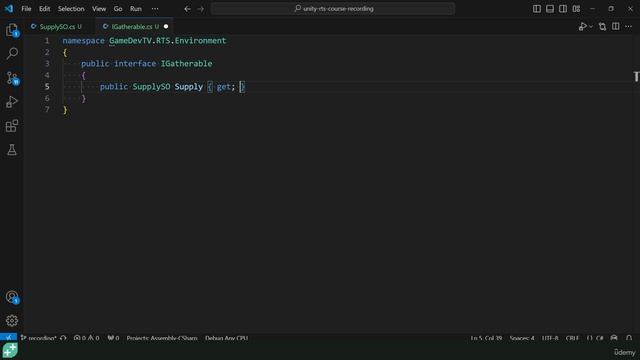Close IGatherable.cs via unsaved dot
Image resolution: width=640 pixels, height=360 pixels.
(166, 27)
